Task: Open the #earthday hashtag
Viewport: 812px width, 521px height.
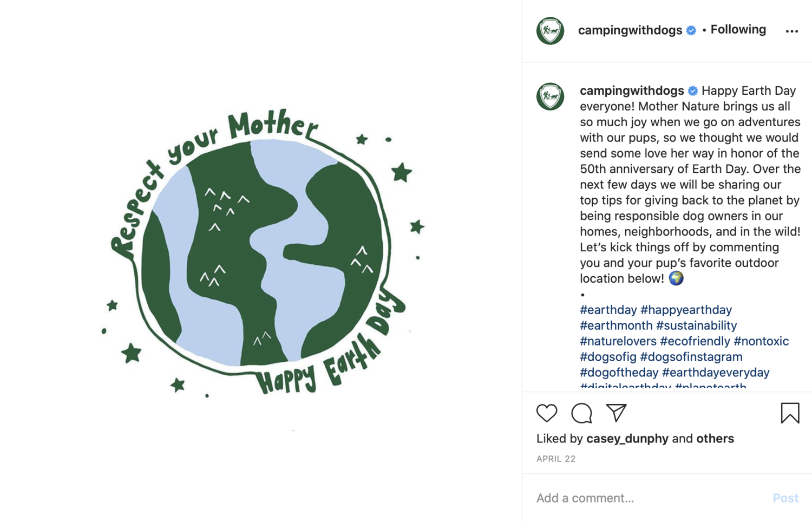Action: tap(608, 310)
